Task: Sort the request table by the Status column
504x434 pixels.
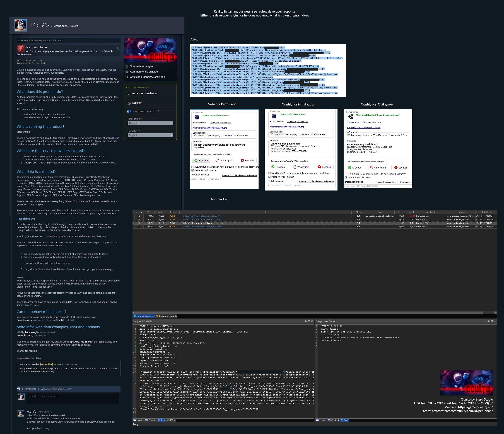Action: (359, 212)
